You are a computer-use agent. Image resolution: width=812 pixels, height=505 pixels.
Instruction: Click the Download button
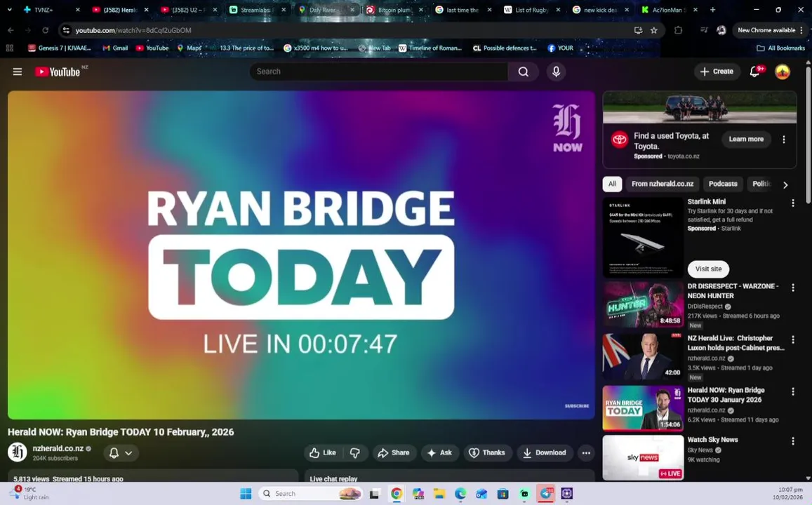(545, 452)
